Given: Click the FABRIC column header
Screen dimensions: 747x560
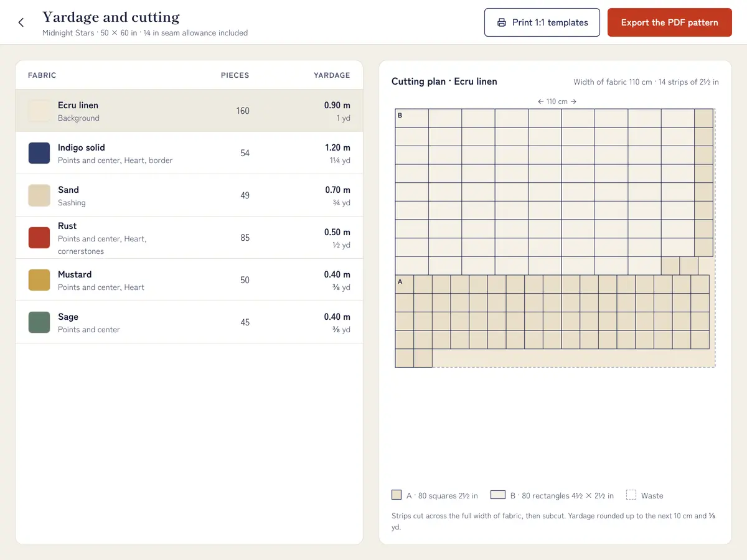Looking at the screenshot, I should point(42,75).
